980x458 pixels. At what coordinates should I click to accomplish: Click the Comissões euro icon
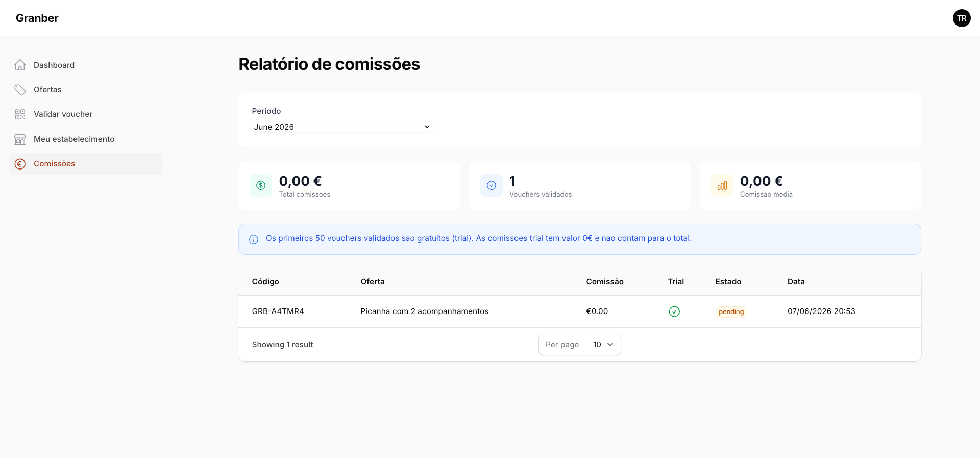(20, 164)
